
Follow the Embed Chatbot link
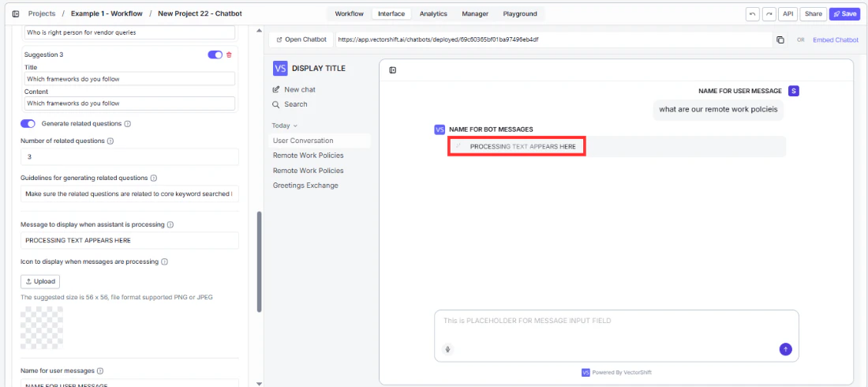[x=836, y=40]
